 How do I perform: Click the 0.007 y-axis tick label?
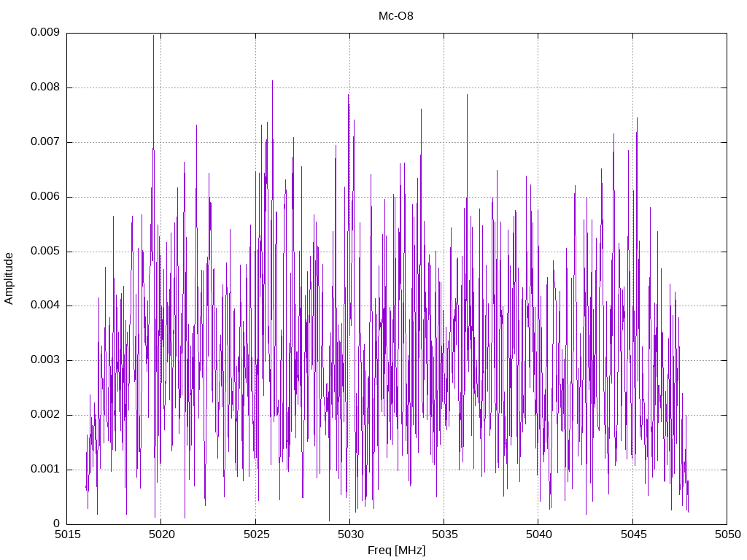[45, 142]
